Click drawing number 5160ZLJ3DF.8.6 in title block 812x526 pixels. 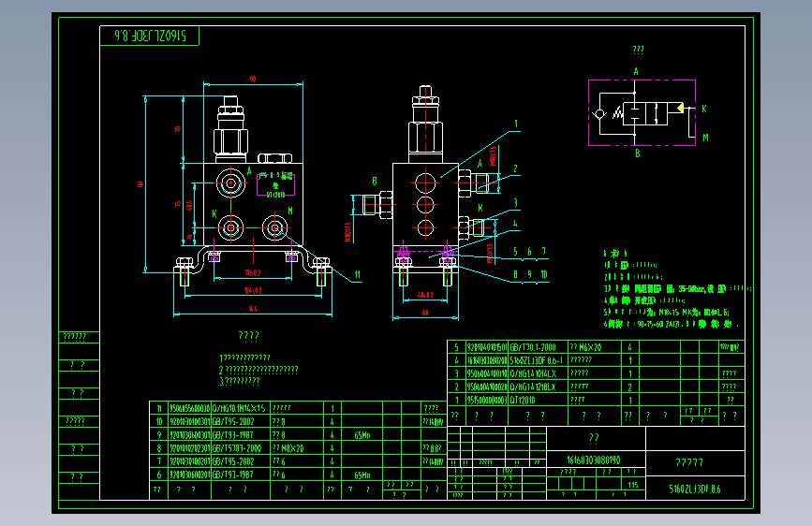click(695, 489)
